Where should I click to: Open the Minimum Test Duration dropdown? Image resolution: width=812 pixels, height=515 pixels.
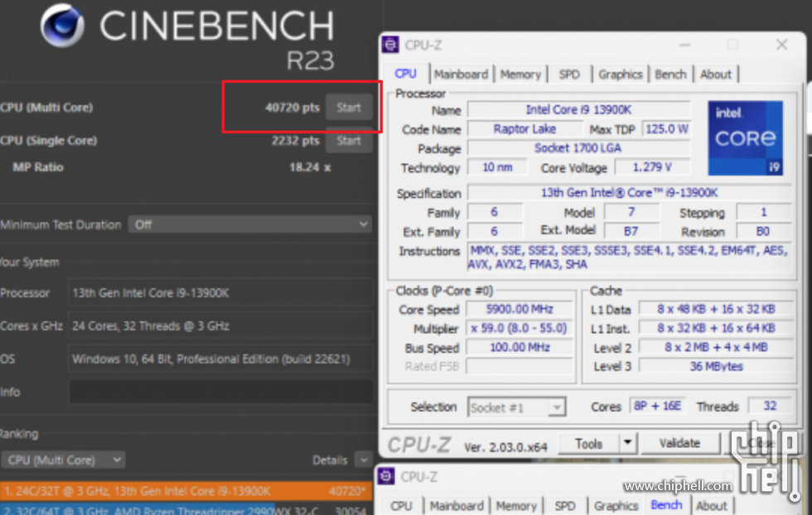(x=249, y=224)
